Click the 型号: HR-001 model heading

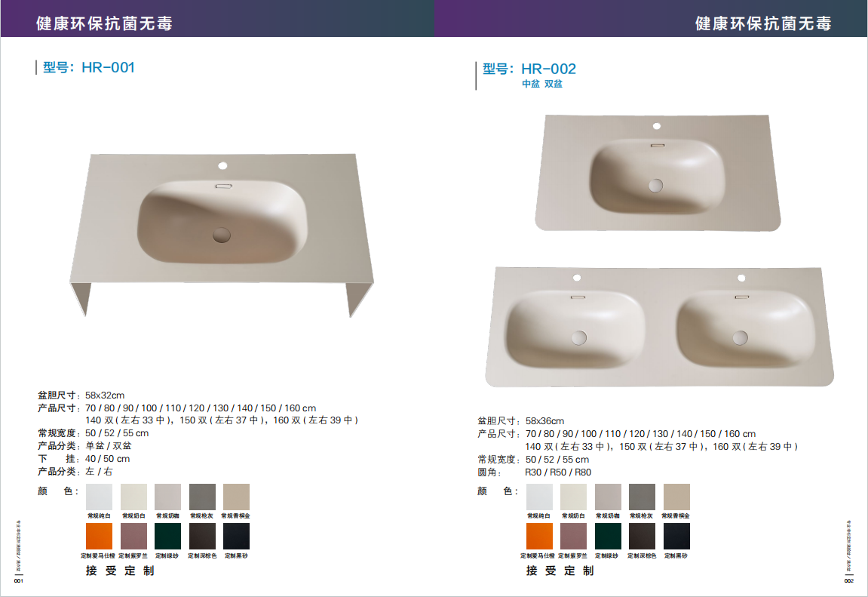[88, 68]
